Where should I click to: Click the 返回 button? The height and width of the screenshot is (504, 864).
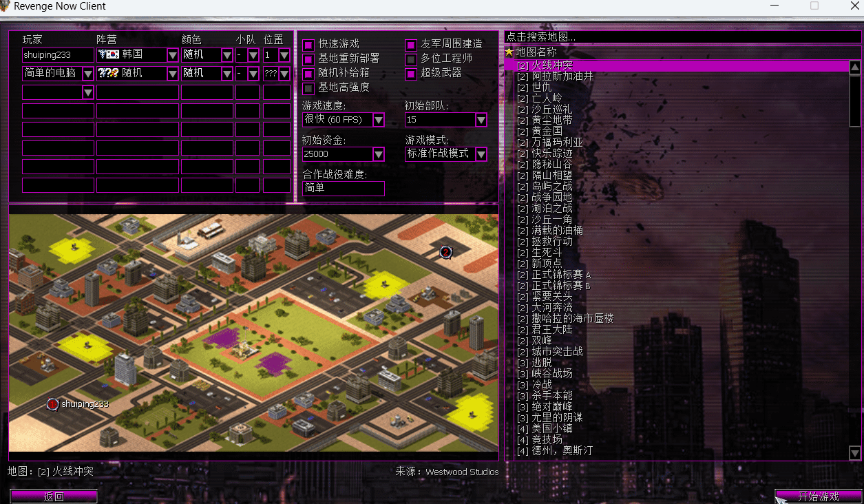coord(54,496)
